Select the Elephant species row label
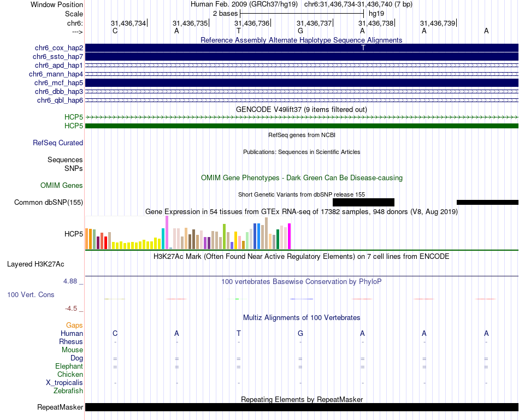The height and width of the screenshot is (420, 519). tap(69, 366)
